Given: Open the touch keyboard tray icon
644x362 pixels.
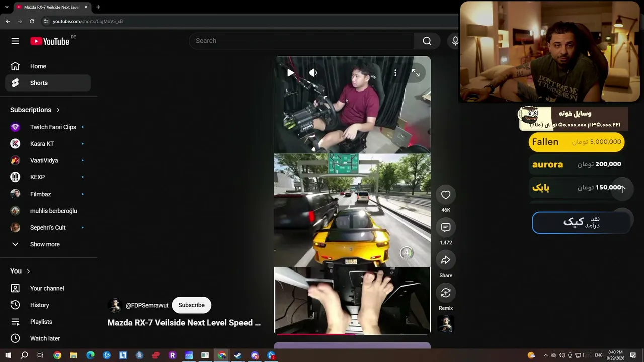Looking at the screenshot, I should click(x=586, y=355).
